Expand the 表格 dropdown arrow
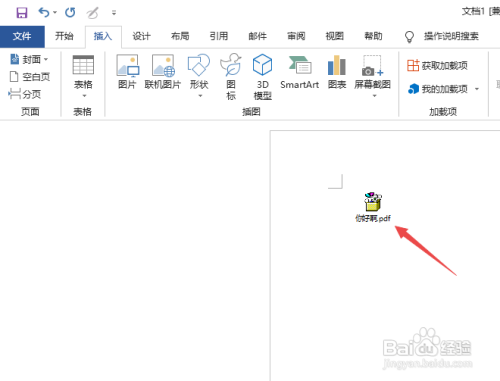 (x=84, y=96)
